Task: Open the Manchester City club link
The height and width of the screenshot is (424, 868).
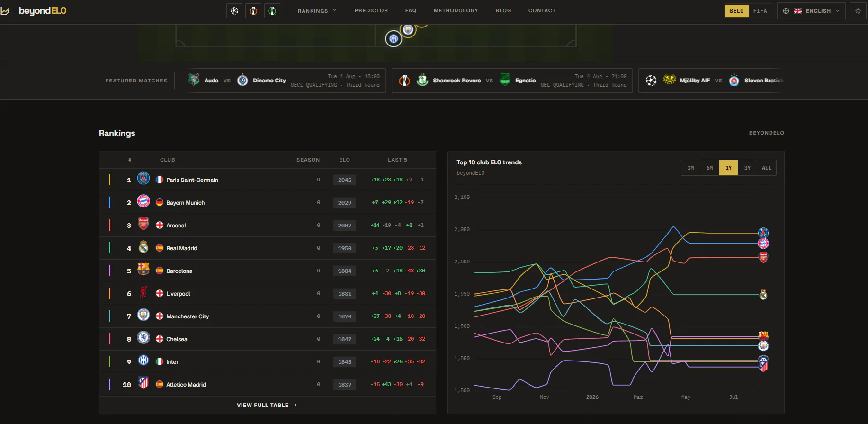Action: tap(188, 316)
